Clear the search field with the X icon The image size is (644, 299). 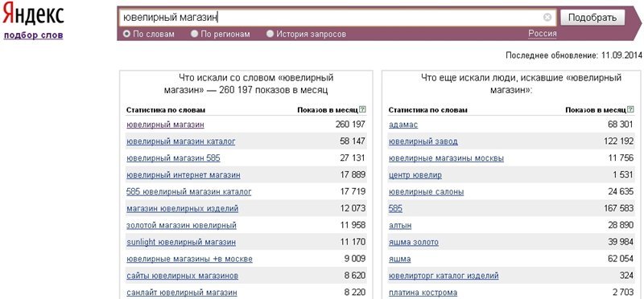tap(547, 17)
